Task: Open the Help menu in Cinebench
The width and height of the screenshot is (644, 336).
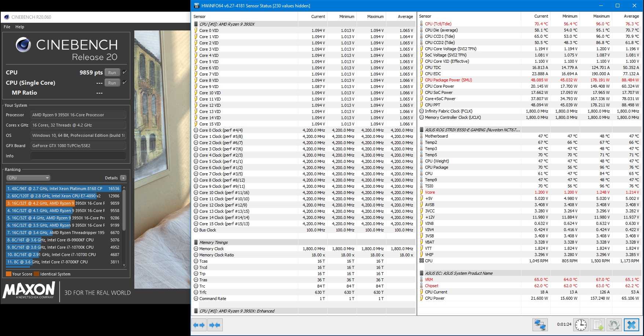Action: point(20,27)
